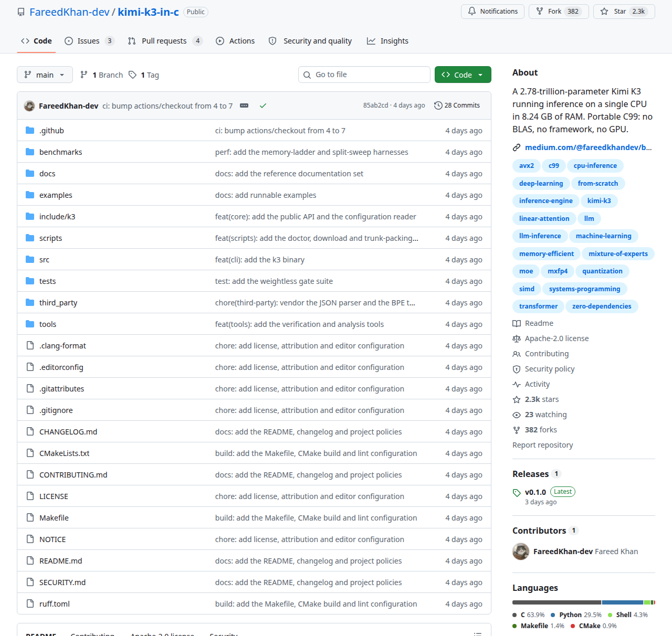672x636 pixels.
Task: Open the LICENSE file icon
Action: (30, 496)
